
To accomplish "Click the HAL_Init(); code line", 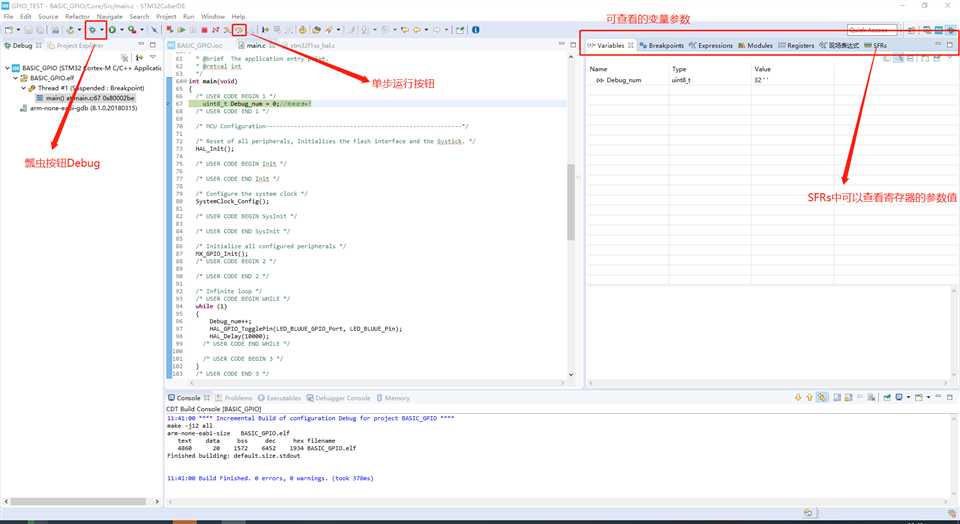I will coord(215,149).
